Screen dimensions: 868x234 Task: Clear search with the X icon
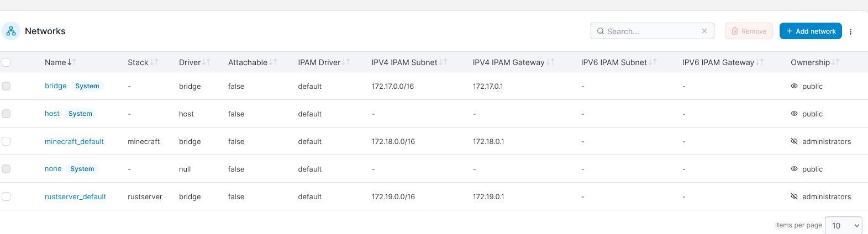tap(704, 31)
